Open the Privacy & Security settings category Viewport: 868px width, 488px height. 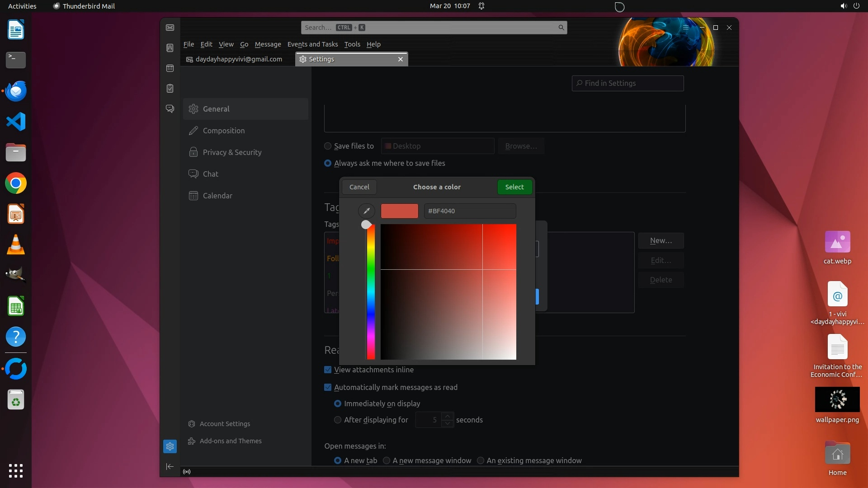coord(232,152)
